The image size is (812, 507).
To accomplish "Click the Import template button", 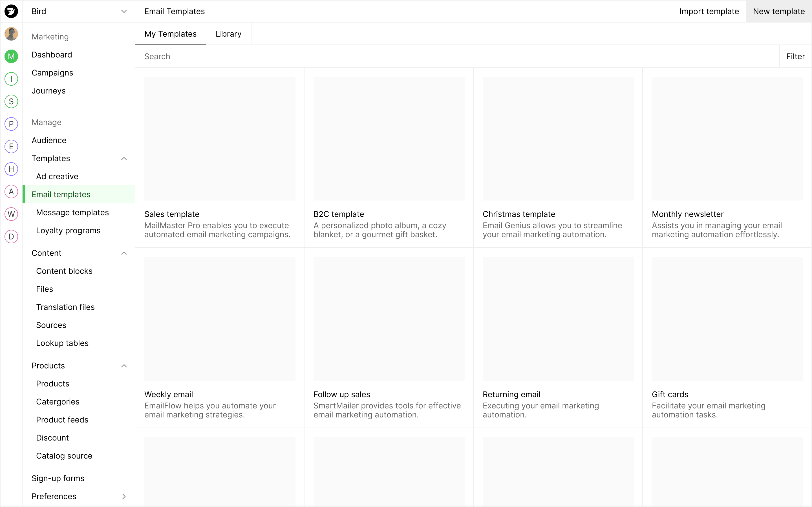I will pyautogui.click(x=709, y=11).
